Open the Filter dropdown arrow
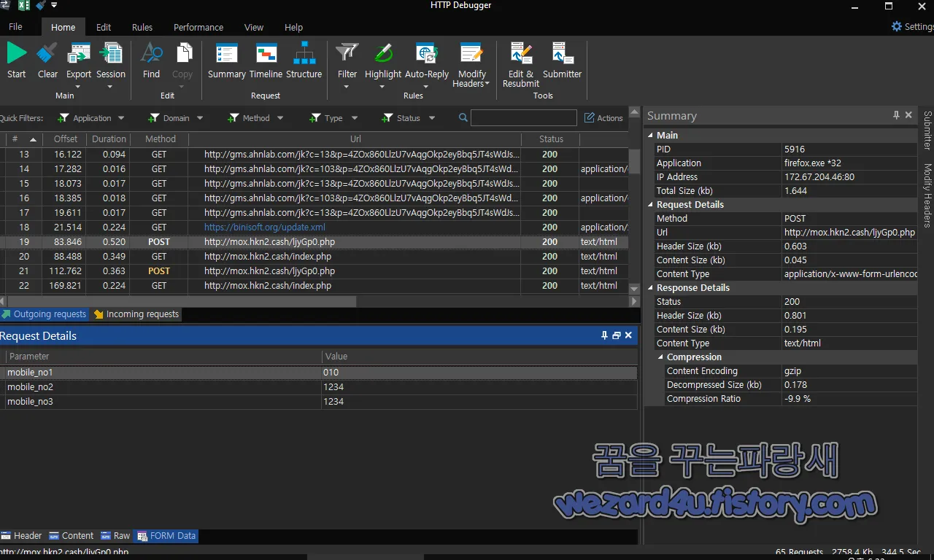 click(x=347, y=87)
